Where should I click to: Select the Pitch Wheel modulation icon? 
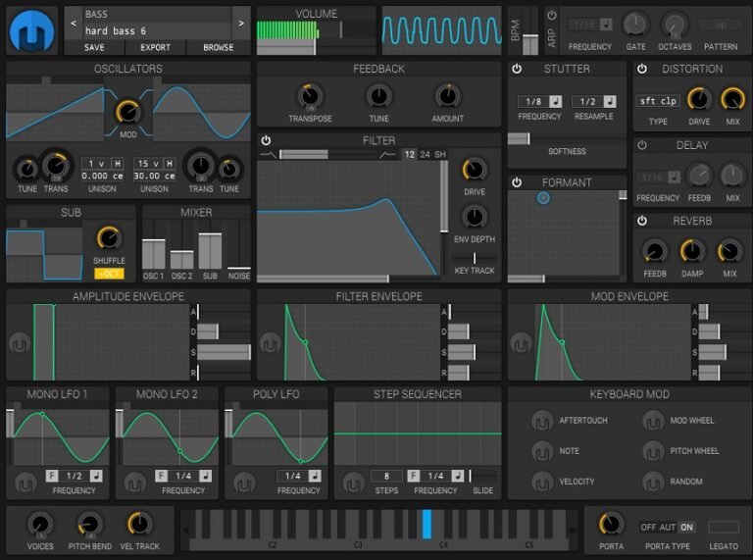(654, 451)
